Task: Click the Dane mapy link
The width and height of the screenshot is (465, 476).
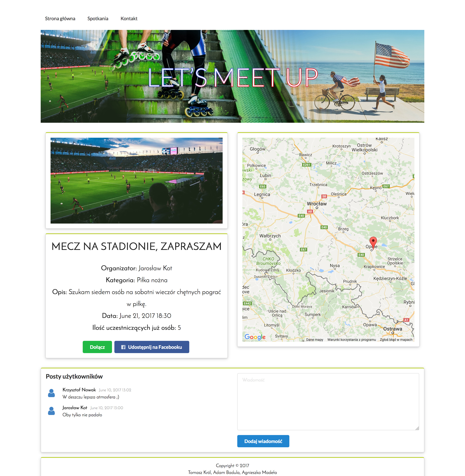Action: (x=315, y=340)
